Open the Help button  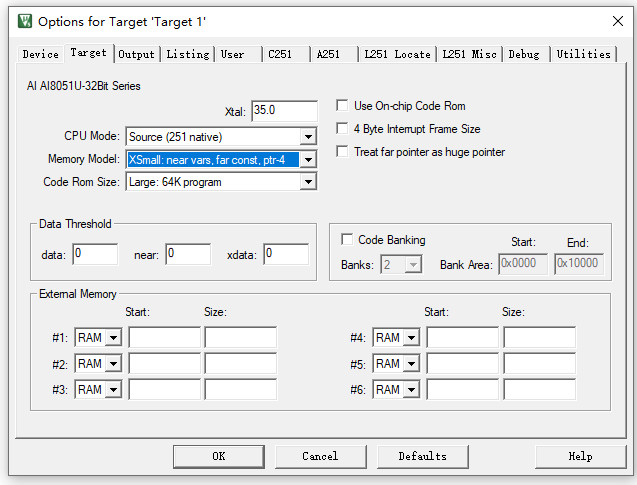point(581,457)
